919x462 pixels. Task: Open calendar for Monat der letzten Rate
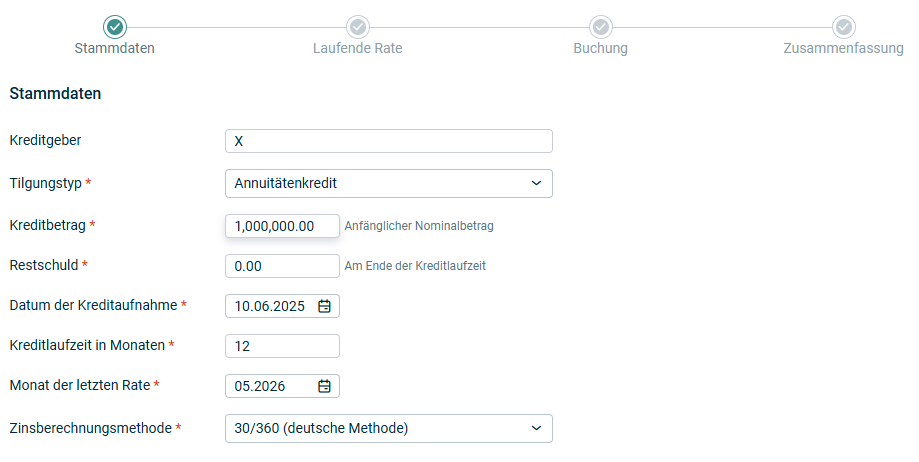pyautogui.click(x=324, y=386)
